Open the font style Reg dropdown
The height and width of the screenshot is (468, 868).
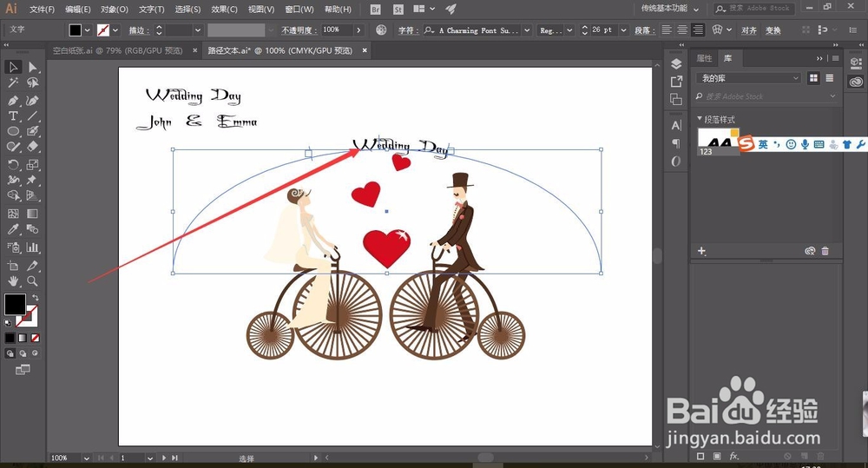click(x=569, y=30)
